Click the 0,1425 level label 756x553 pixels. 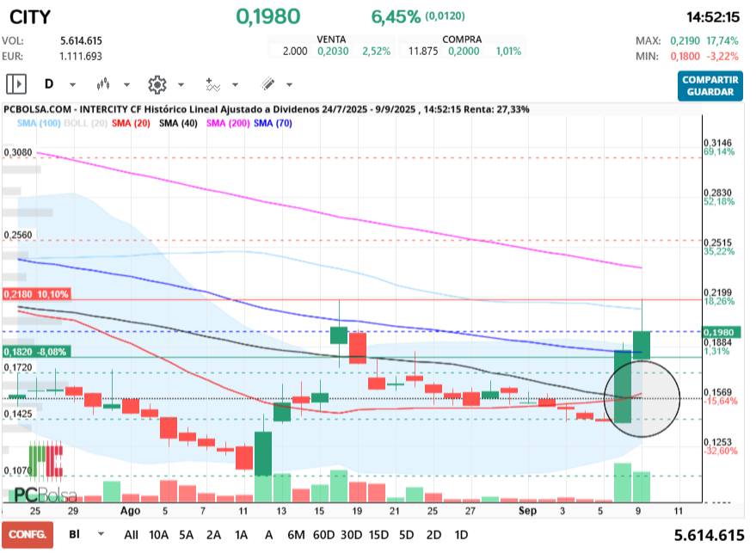coord(18,414)
